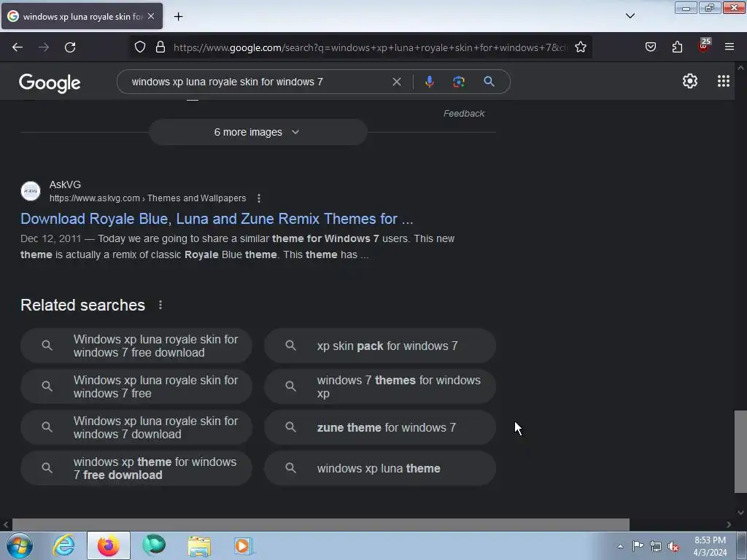The height and width of the screenshot is (560, 747).
Task: Search windows xp theme for windows 7 free download
Action: (x=136, y=469)
